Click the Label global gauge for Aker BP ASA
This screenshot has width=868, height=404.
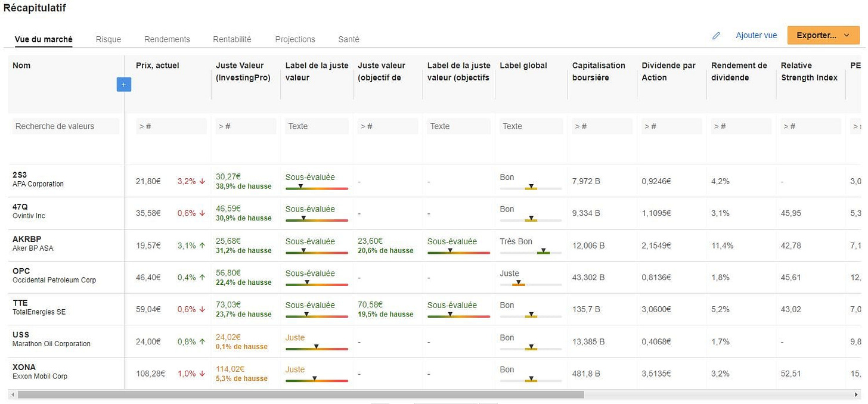click(x=531, y=252)
